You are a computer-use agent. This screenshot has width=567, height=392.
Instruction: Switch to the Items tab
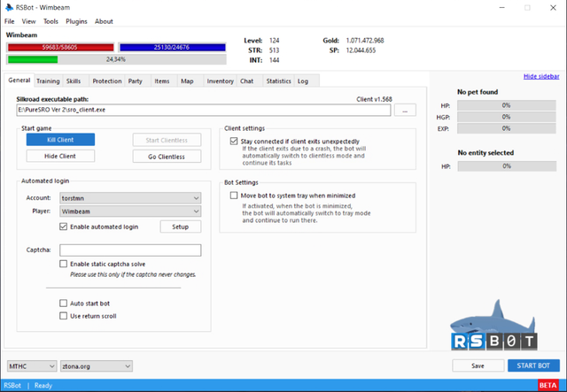click(x=162, y=81)
